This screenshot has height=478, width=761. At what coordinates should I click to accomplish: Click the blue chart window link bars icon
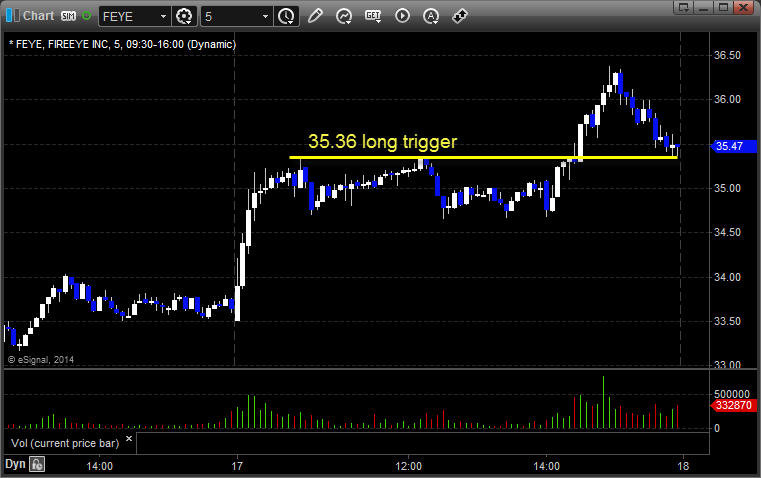pos(13,16)
